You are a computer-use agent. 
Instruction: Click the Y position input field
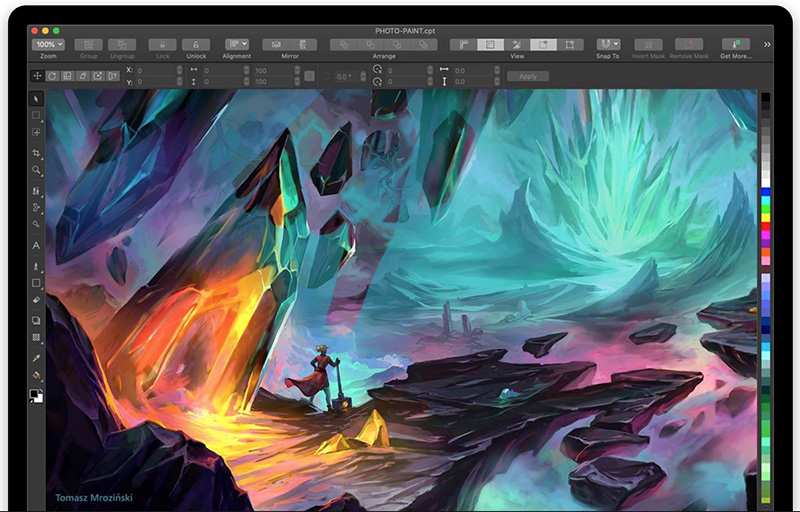pos(156,82)
